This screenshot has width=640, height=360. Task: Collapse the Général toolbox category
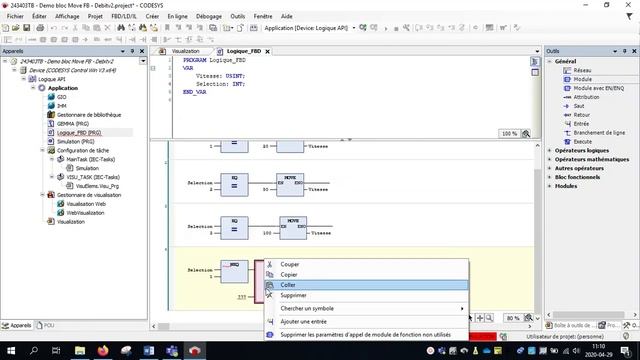click(x=549, y=61)
